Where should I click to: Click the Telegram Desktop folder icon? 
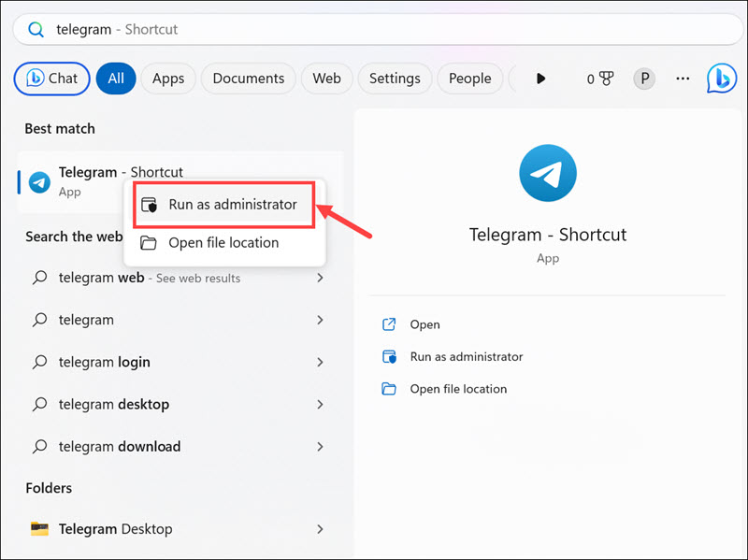(39, 529)
